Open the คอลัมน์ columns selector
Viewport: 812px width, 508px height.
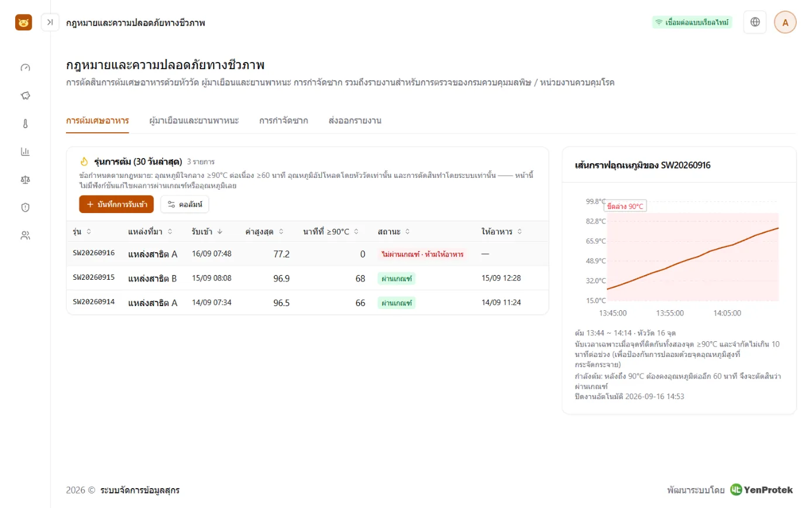[x=185, y=204]
